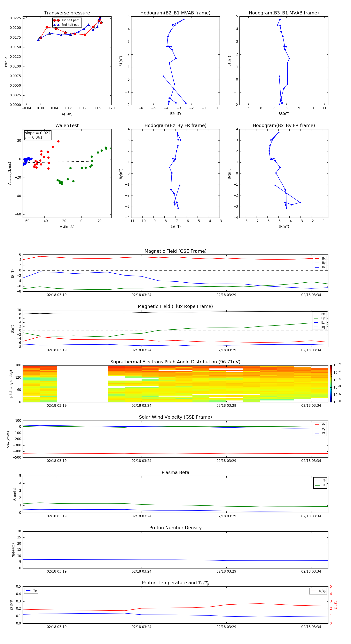Click the 'Magnetic Field (GSE Frame)' title
Screen dimensions: 351x644
(x=175, y=251)
